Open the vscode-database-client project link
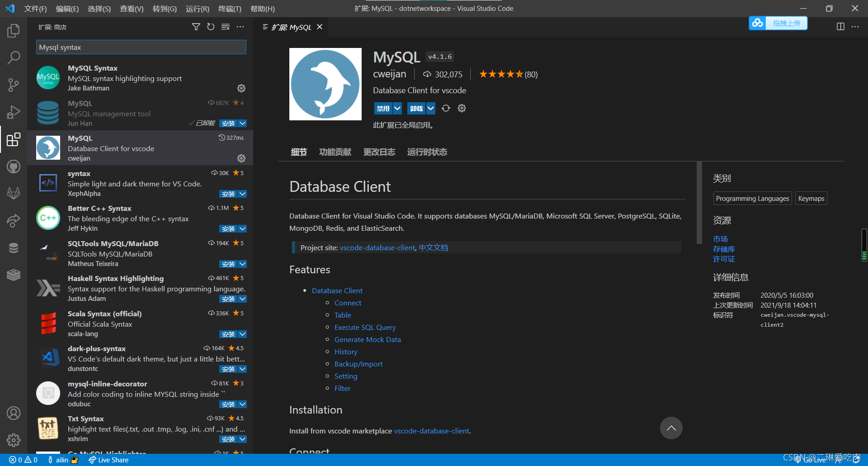 [x=377, y=247]
